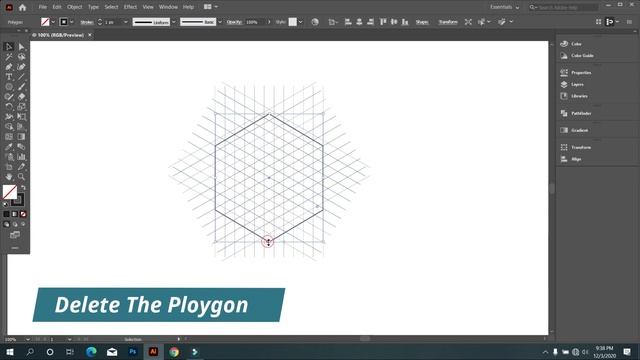
Task: Select the Selection tool (black arrow)
Action: (9, 47)
